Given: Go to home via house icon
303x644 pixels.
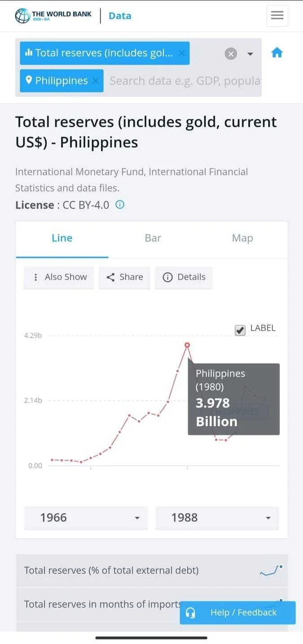Looking at the screenshot, I should point(277,53).
